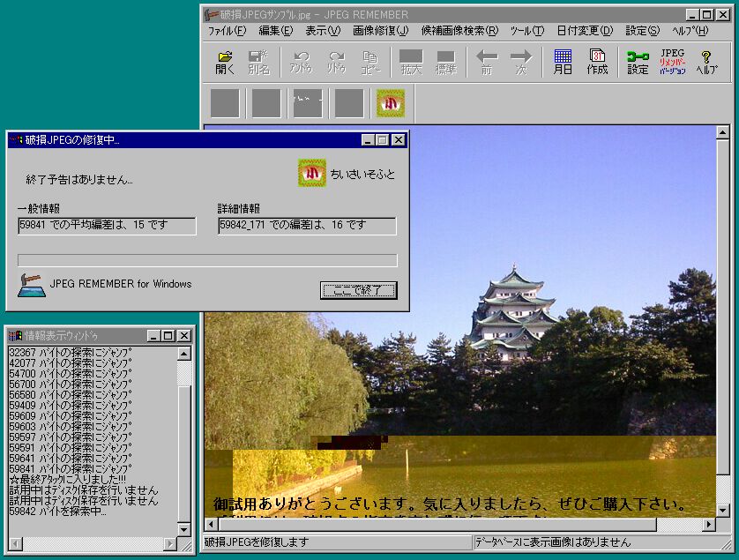Open settings via the 設定 toolbar icon
The width and height of the screenshot is (739, 560).
click(x=638, y=62)
